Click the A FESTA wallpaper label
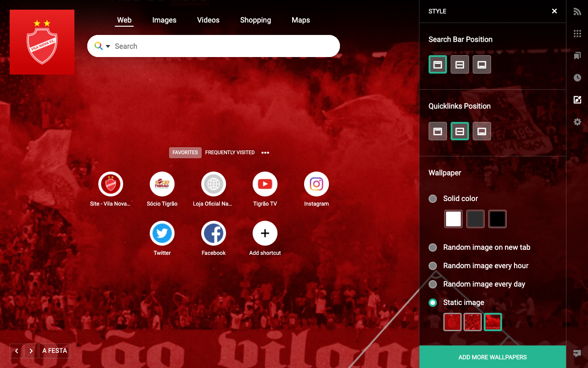Viewport: 588px width, 368px height. 55,351
